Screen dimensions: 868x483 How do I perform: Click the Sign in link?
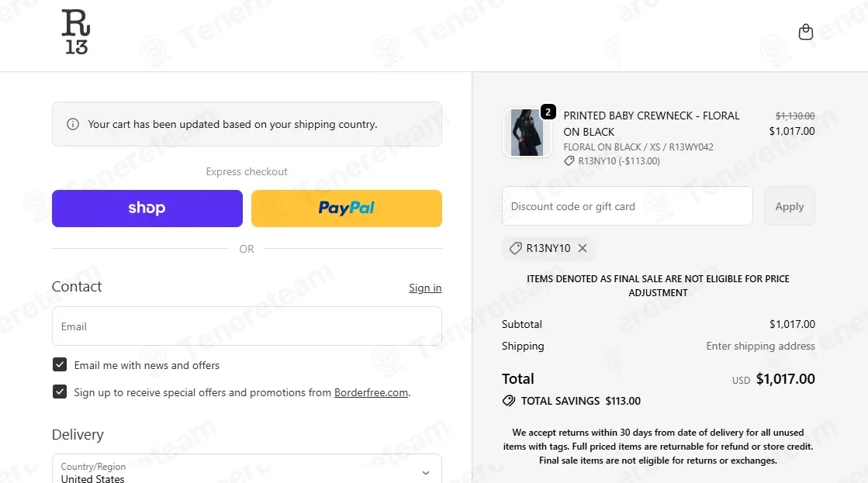click(425, 288)
